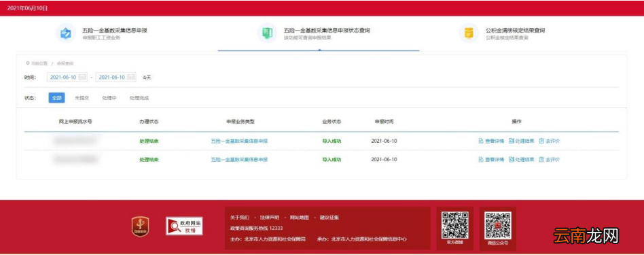The width and height of the screenshot is (644, 255).
Task: Click 查看详情 icon in the second row
Action: [480, 160]
